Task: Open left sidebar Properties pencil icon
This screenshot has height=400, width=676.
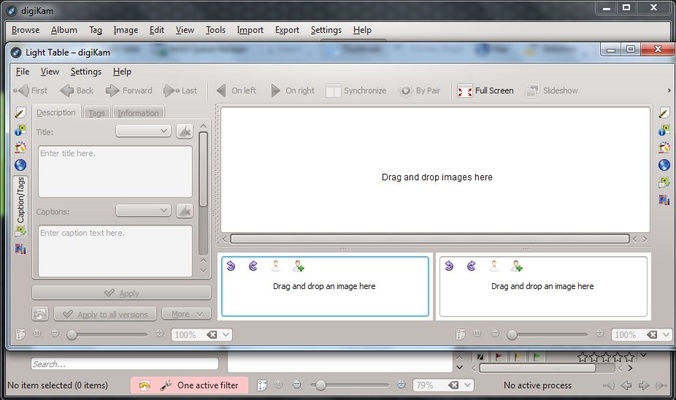Action: pyautogui.click(x=20, y=112)
